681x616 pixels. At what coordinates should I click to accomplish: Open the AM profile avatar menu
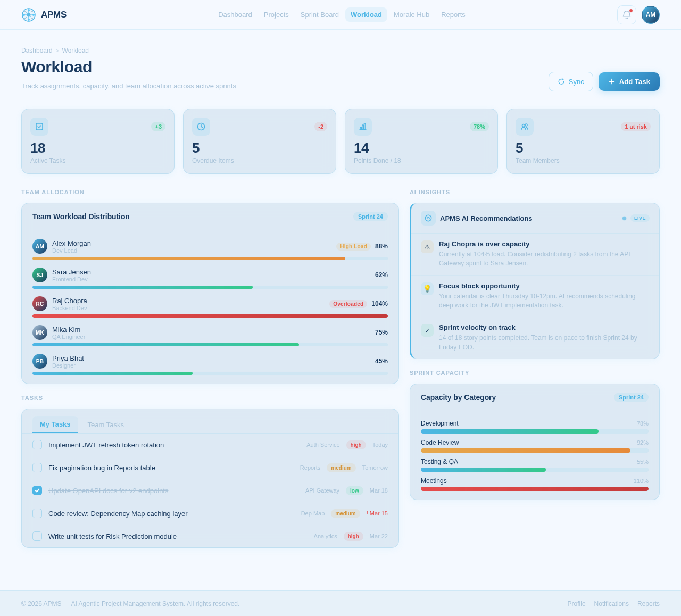pos(650,14)
